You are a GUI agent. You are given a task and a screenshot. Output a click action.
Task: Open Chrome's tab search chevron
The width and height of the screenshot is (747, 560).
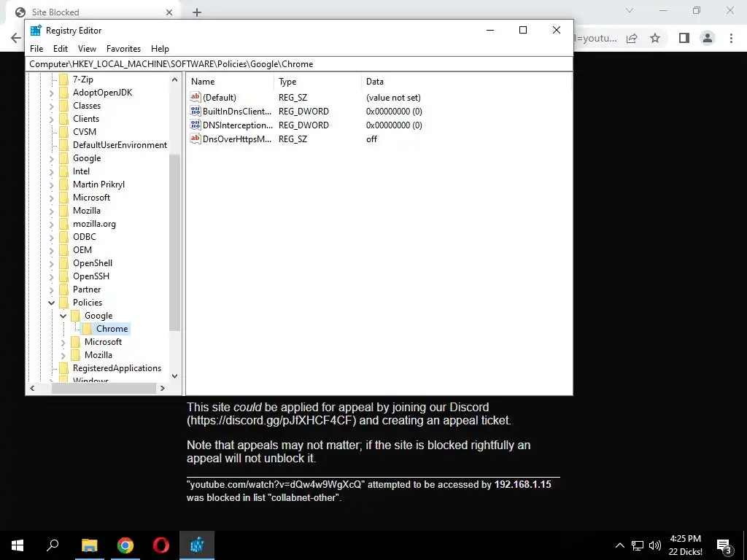(x=630, y=10)
